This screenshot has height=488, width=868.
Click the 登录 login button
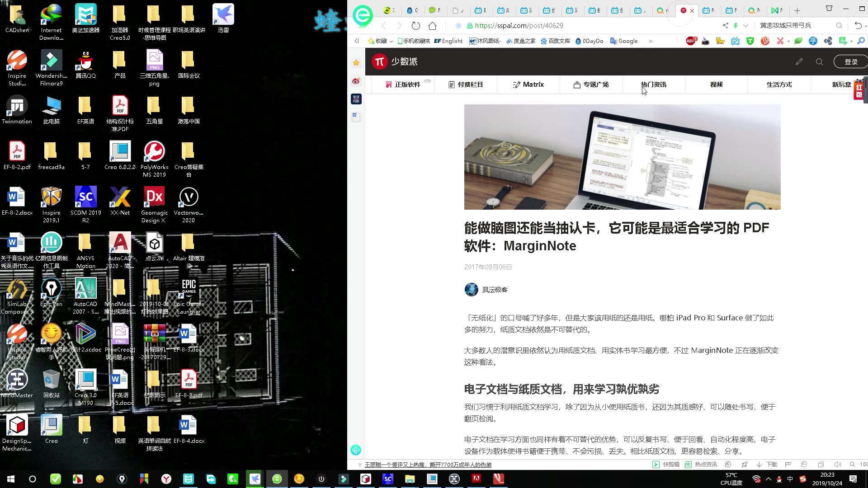point(851,61)
